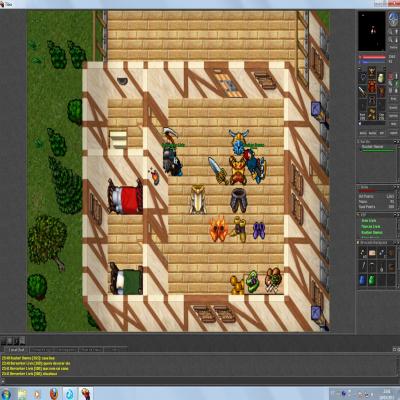Click the helmet slot in equipment panel

(x=372, y=71)
